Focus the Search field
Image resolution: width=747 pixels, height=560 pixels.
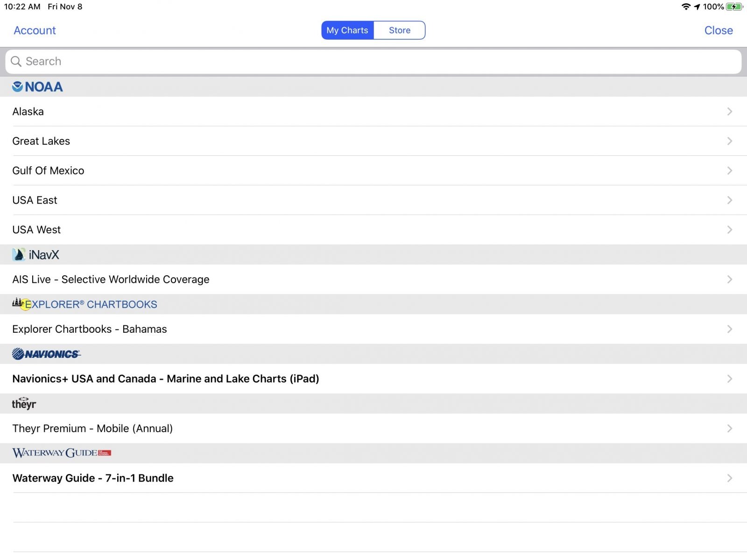click(x=373, y=62)
